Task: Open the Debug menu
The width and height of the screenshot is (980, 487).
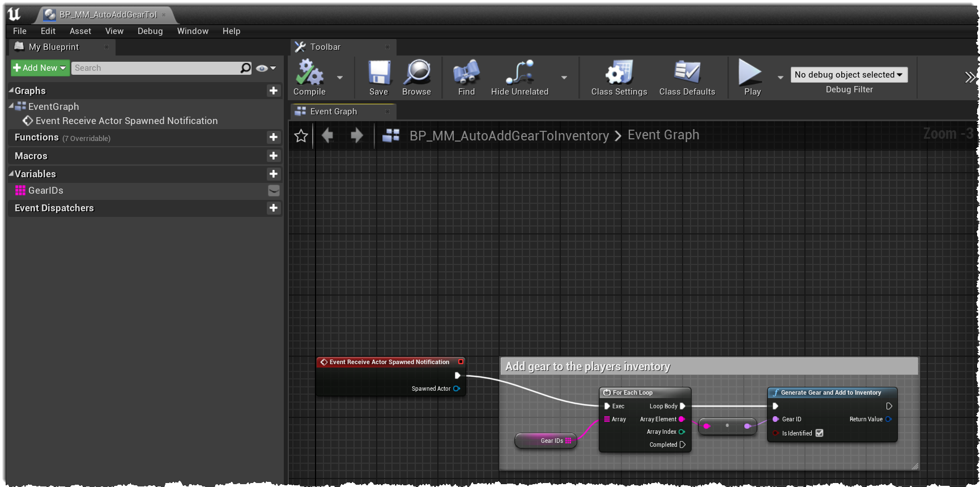Action: tap(150, 31)
